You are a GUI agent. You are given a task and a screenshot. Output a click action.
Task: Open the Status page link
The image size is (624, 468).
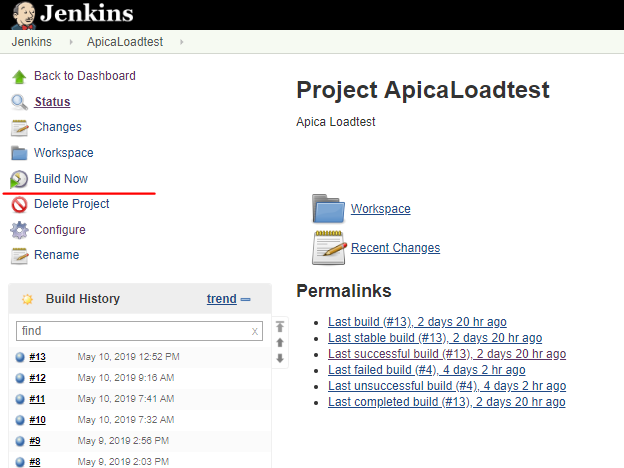[52, 102]
